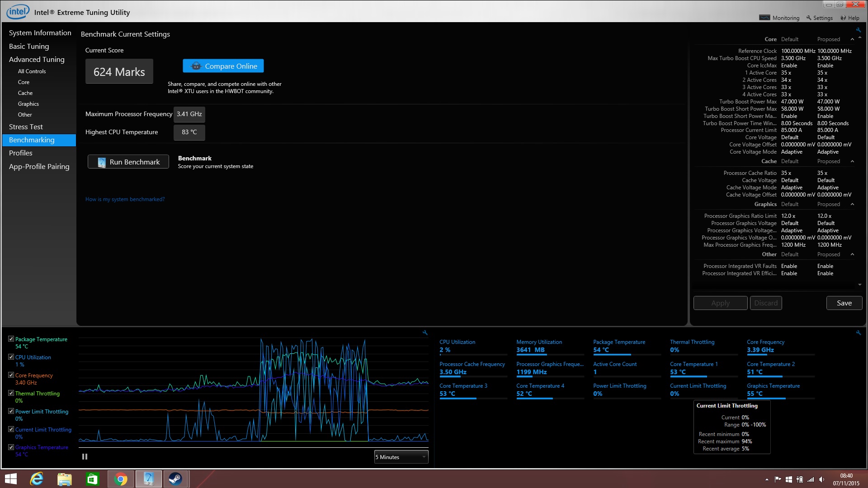Pause the monitoring graph

85,457
